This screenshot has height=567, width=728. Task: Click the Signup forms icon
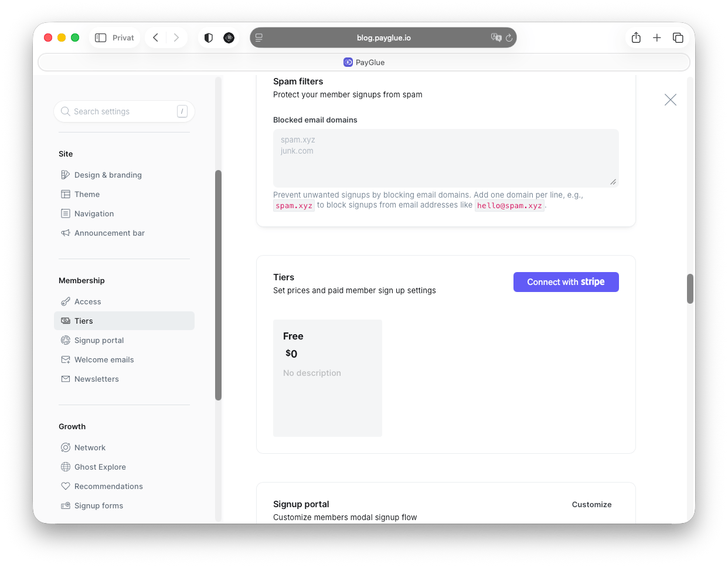coord(66,505)
